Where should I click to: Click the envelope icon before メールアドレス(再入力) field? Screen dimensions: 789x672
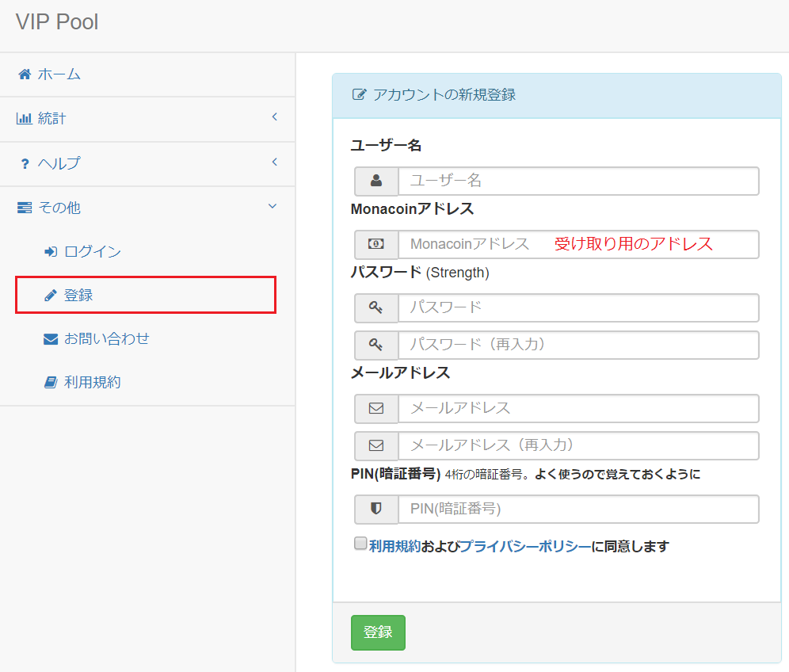coord(375,445)
